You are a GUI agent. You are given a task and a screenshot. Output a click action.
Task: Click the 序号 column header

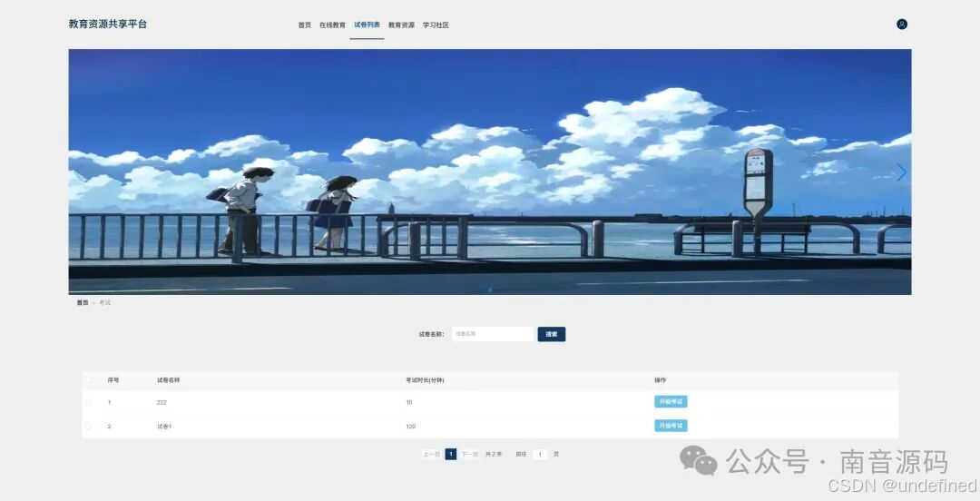point(113,380)
